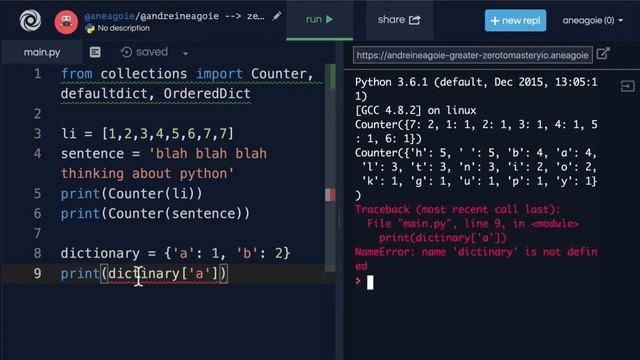Select the main.py tab
Screen dimensions: 640x360
click(42, 52)
